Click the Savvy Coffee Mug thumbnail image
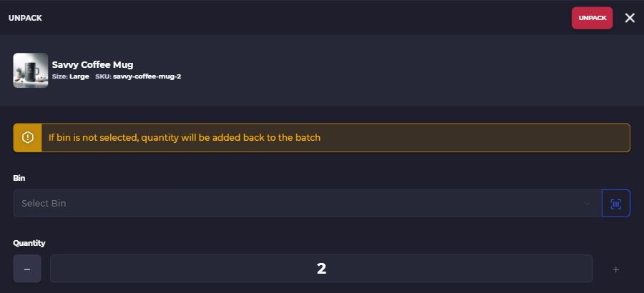 click(x=31, y=70)
